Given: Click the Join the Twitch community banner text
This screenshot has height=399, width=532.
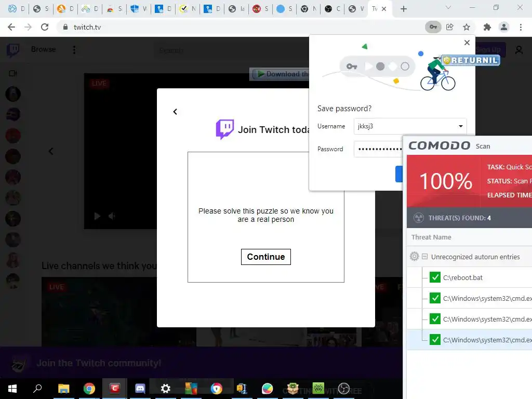Looking at the screenshot, I should click(x=99, y=363).
